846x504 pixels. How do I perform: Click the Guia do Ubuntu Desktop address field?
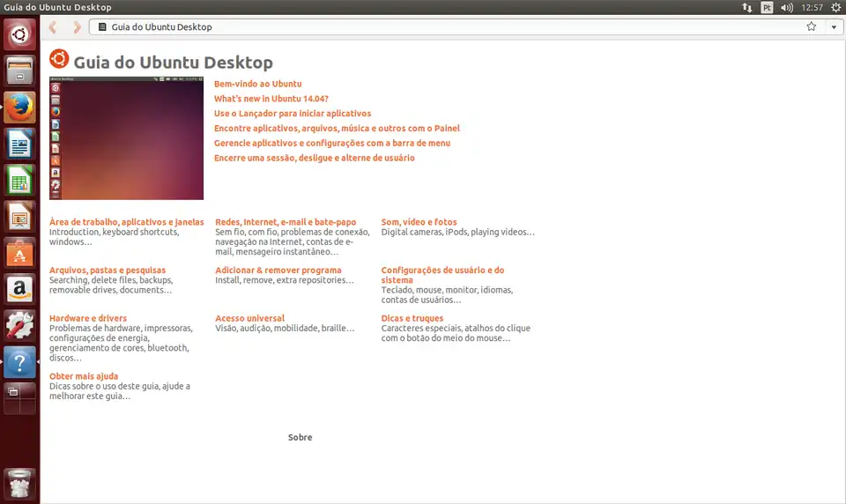pos(457,27)
